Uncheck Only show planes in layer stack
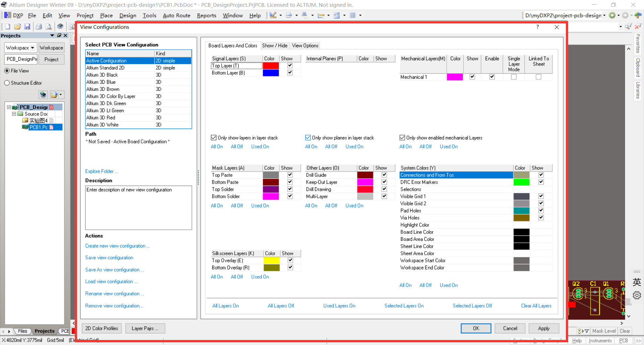This screenshot has width=644, height=345. click(308, 138)
